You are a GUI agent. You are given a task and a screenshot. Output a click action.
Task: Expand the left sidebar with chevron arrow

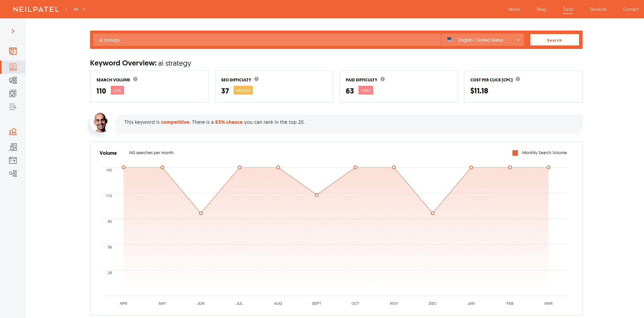(x=13, y=31)
